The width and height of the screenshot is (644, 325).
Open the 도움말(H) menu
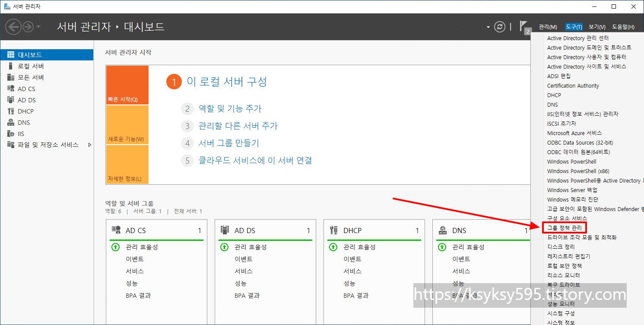(x=623, y=27)
